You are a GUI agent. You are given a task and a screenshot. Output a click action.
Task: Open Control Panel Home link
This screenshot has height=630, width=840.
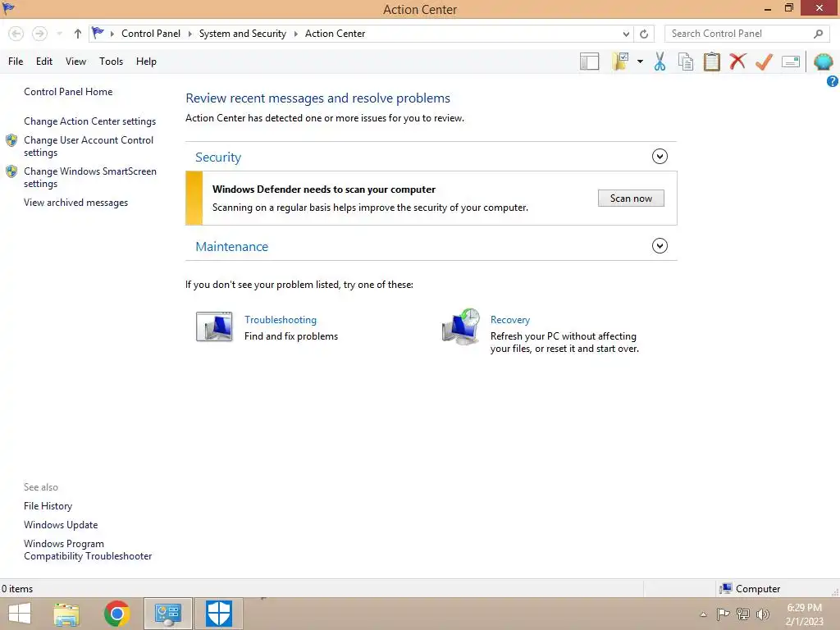pos(68,92)
